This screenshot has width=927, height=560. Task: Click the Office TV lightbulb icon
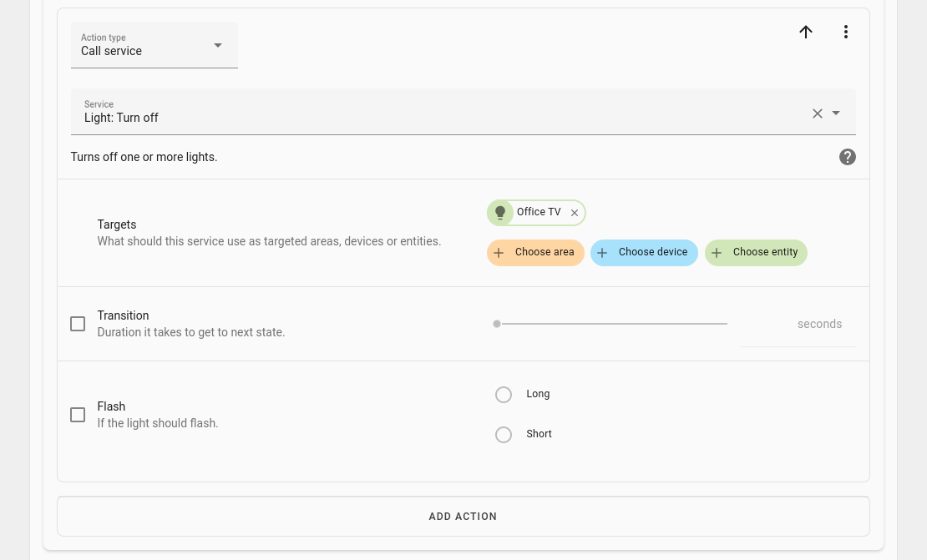pos(500,213)
